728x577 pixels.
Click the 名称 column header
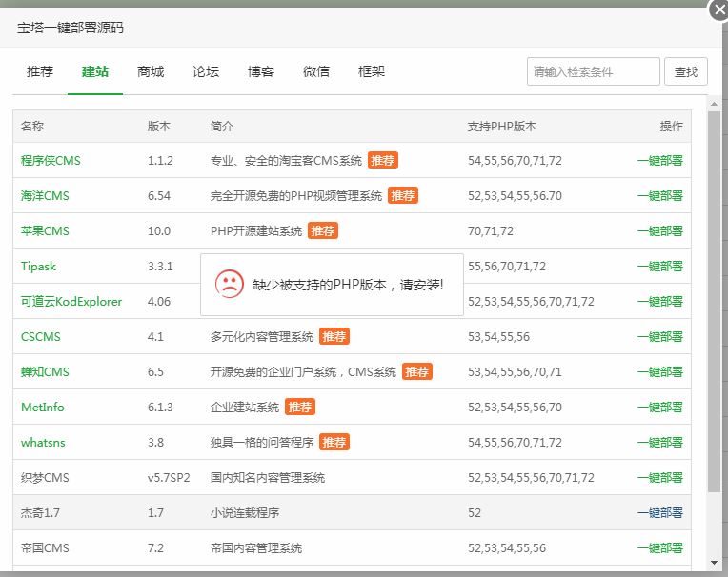[x=32, y=127]
